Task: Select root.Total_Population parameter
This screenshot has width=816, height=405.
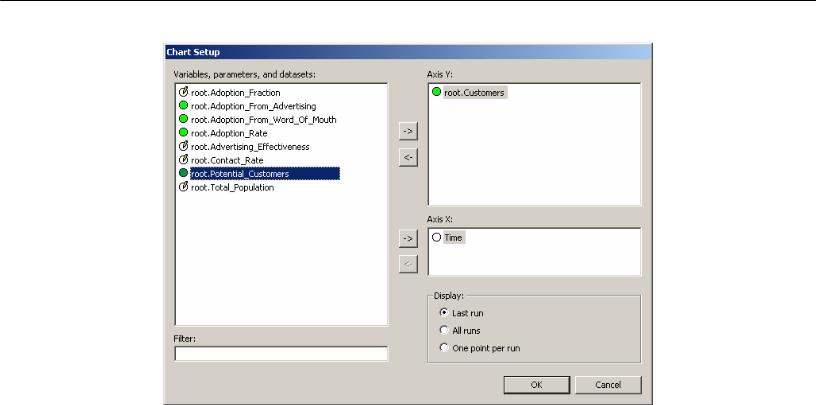Action: 233,187
